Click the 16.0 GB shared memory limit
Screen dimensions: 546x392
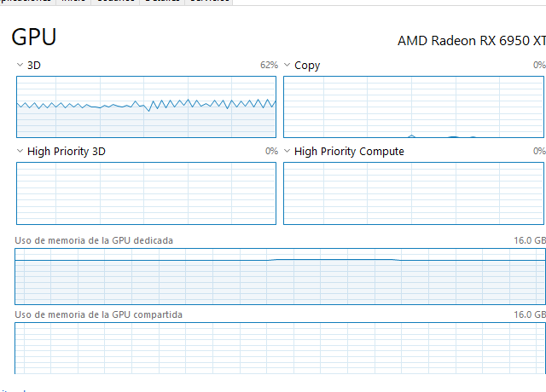pos(528,314)
